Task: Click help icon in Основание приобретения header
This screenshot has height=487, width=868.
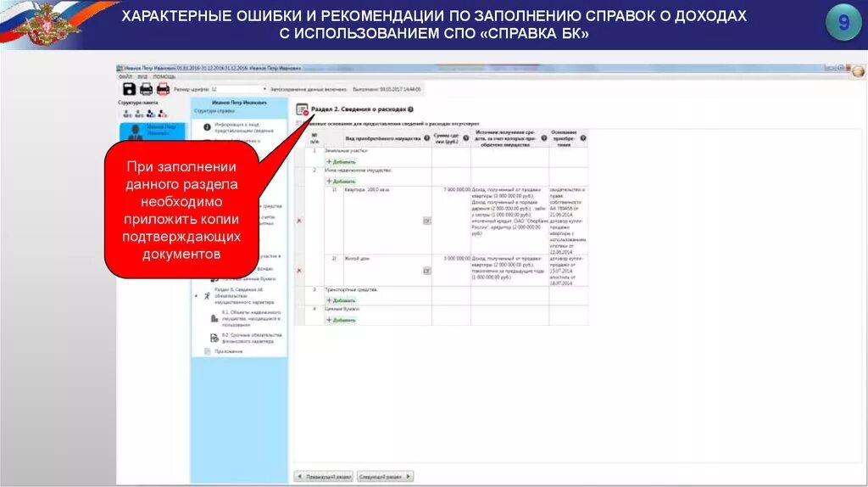Action: (x=583, y=138)
